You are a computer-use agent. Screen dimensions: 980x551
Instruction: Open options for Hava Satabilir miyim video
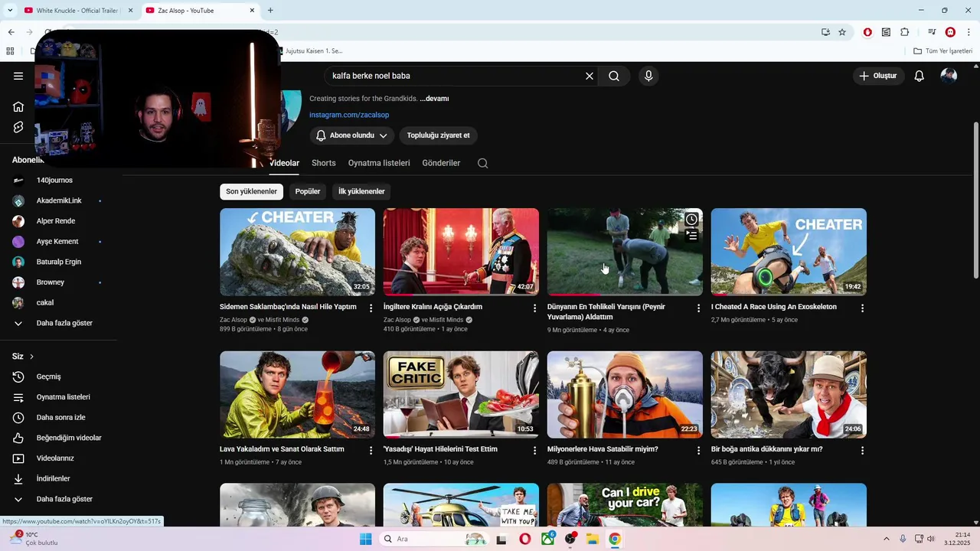click(698, 451)
